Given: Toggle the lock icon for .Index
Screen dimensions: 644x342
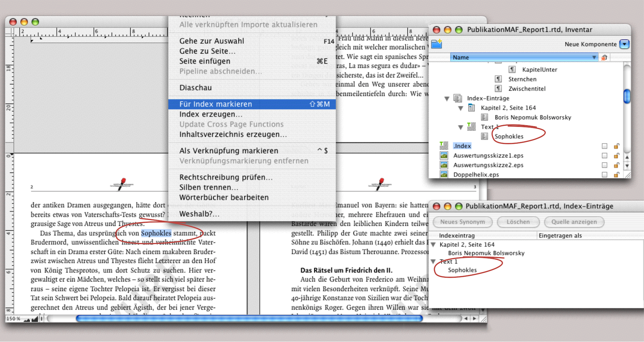Looking at the screenshot, I should [616, 146].
